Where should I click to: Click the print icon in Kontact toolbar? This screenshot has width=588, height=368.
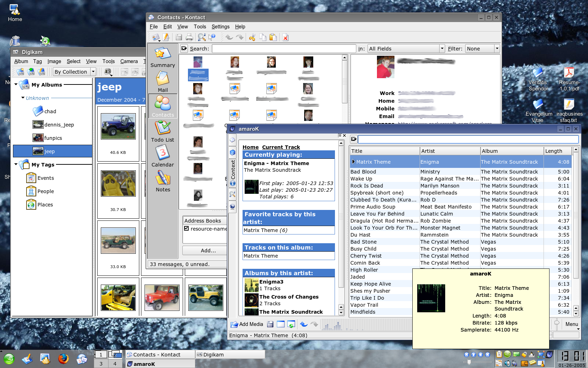[x=189, y=38]
